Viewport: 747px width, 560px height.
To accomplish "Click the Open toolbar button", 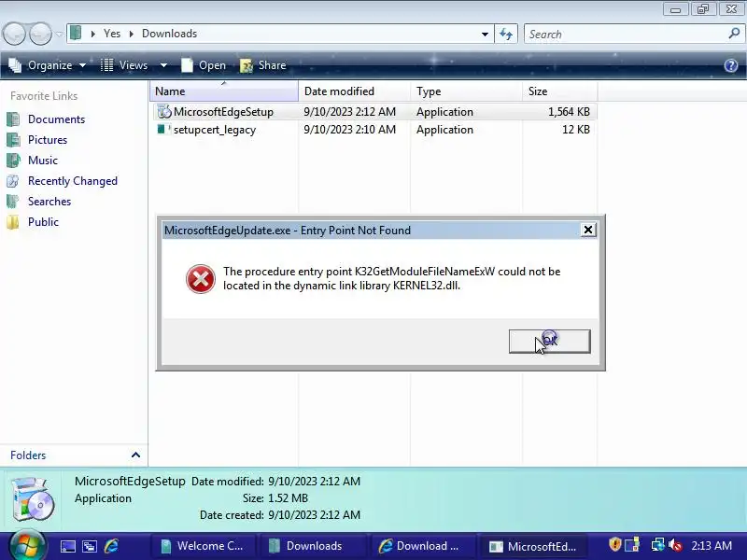I will click(204, 65).
